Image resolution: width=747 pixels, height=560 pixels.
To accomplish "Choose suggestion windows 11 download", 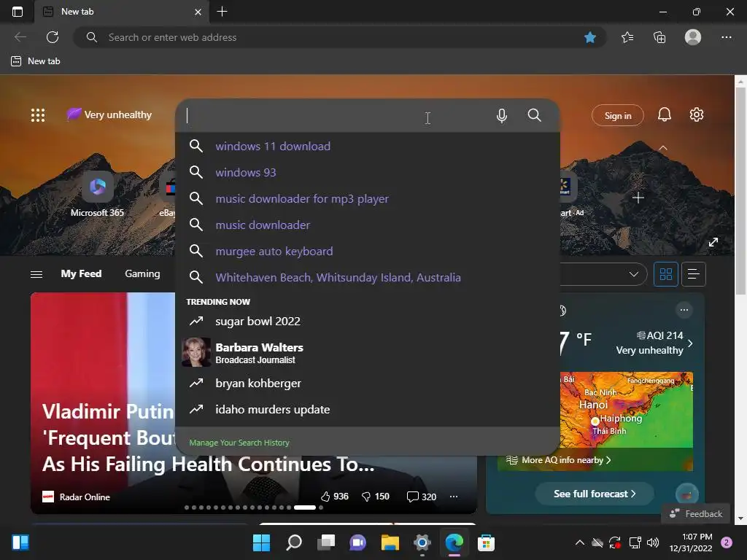I will [368, 146].
